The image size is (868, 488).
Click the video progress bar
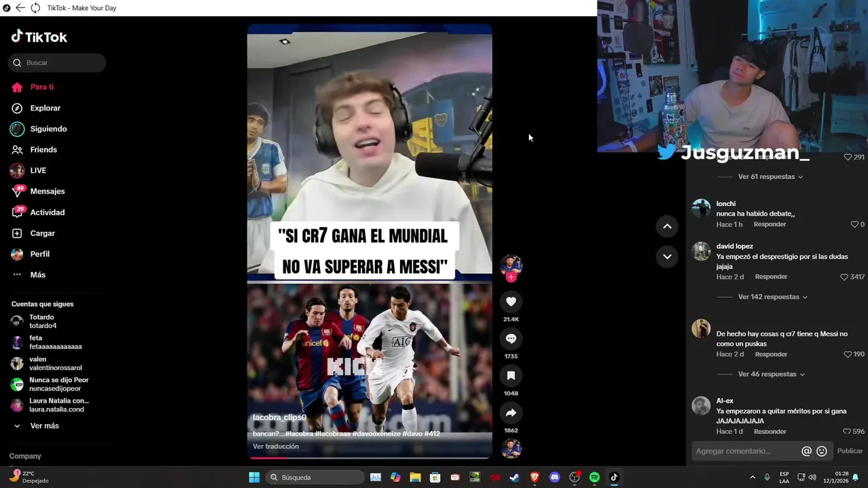pos(370,458)
